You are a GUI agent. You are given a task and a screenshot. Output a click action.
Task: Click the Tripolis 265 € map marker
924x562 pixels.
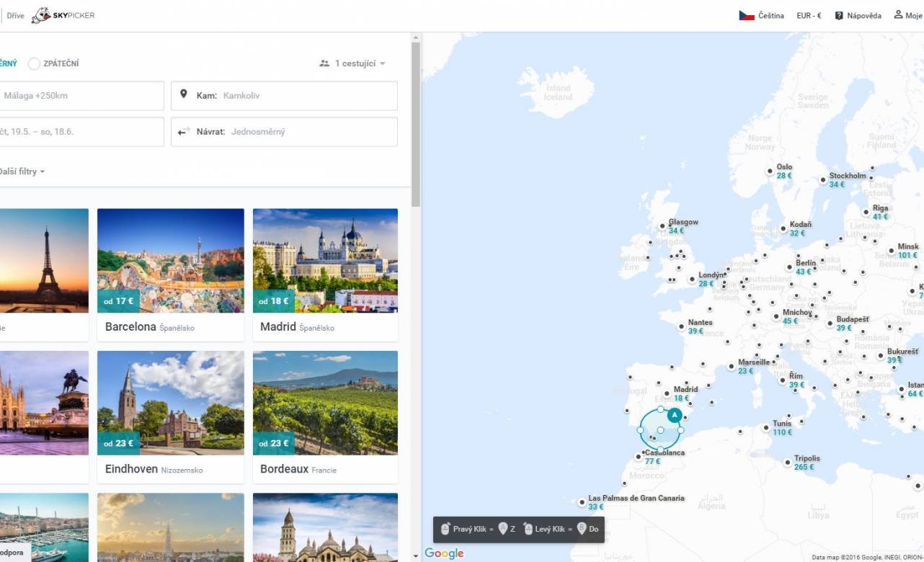coord(788,463)
